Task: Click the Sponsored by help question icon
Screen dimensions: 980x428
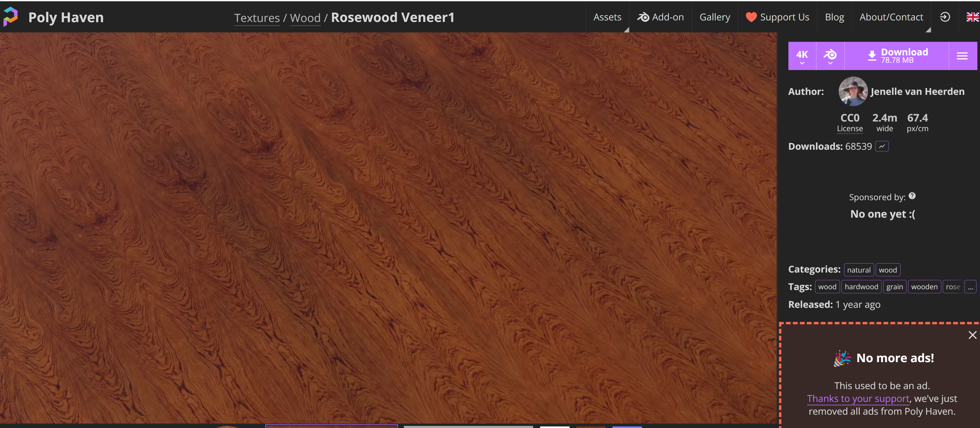Action: click(x=912, y=196)
